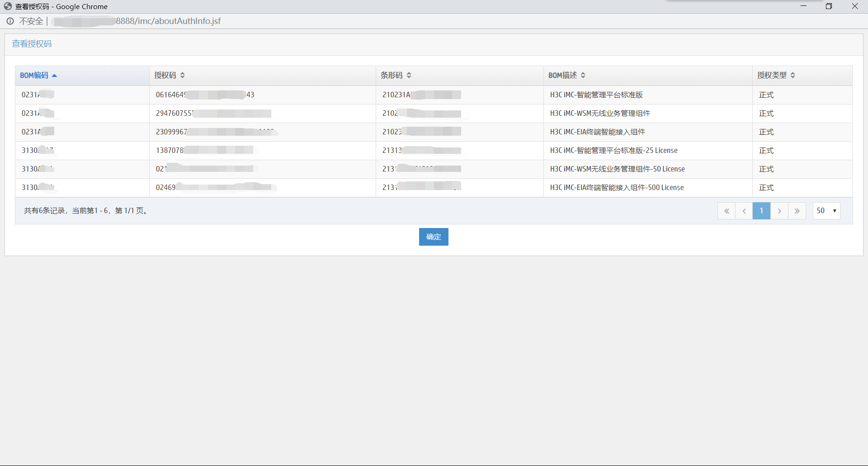868x466 pixels.
Task: Go to previous page of records
Action: tap(744, 211)
